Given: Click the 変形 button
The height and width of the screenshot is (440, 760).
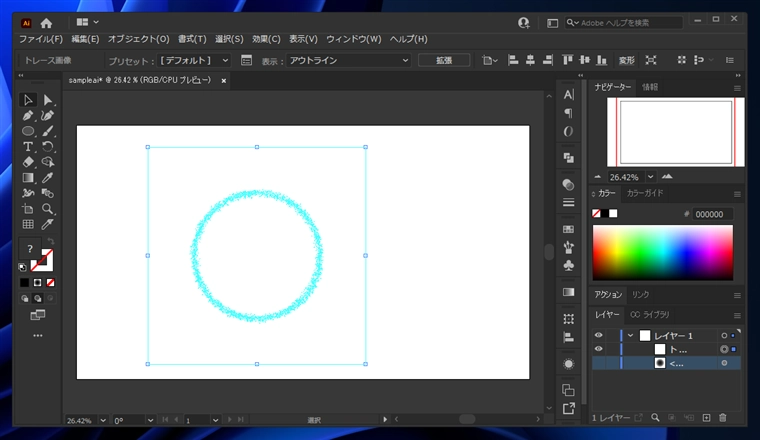Looking at the screenshot, I should tap(627, 61).
